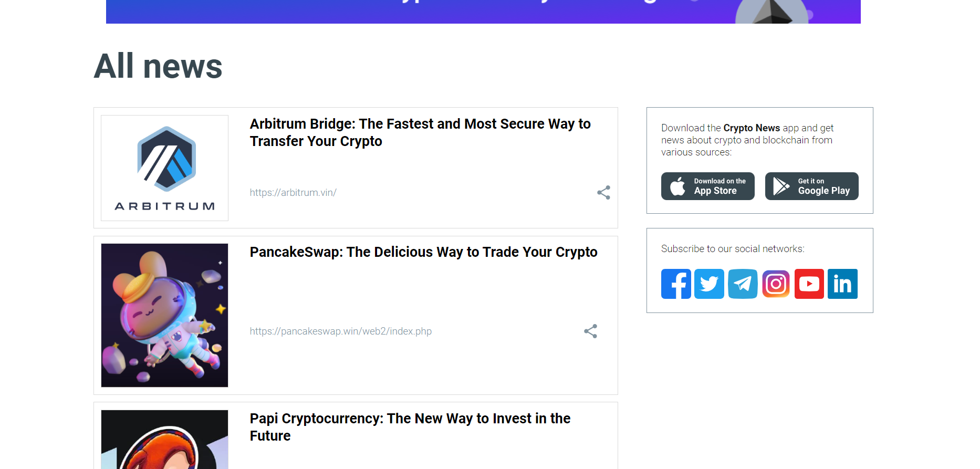Viewport: 980px width, 469px height.
Task: Click the All news heading
Action: pyautogui.click(x=158, y=66)
